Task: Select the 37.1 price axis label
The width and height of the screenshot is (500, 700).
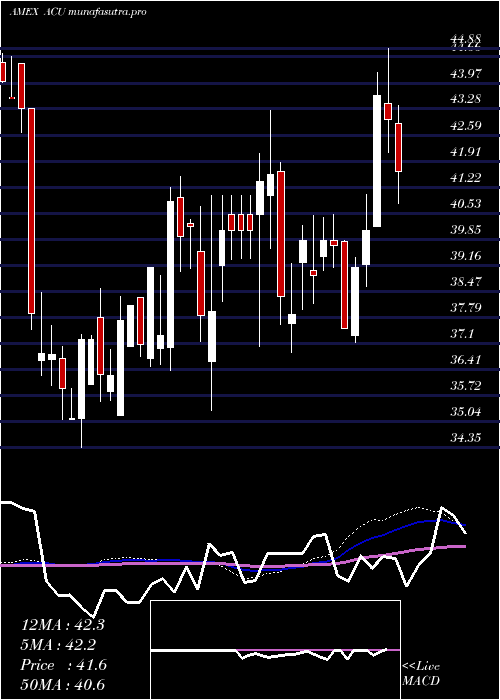Action: (463, 334)
